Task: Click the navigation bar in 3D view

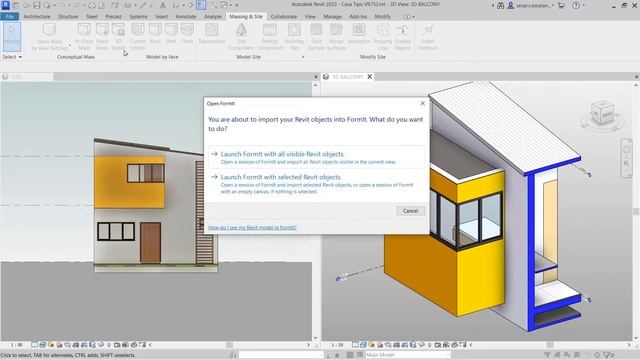Action: click(626, 158)
